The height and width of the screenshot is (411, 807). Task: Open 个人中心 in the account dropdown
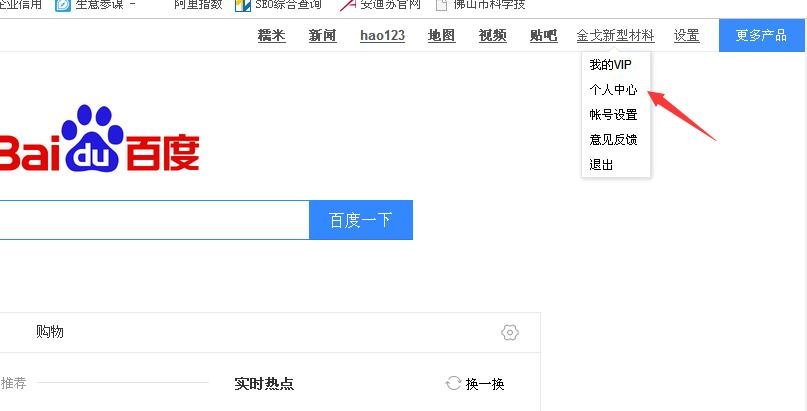pyautogui.click(x=613, y=90)
